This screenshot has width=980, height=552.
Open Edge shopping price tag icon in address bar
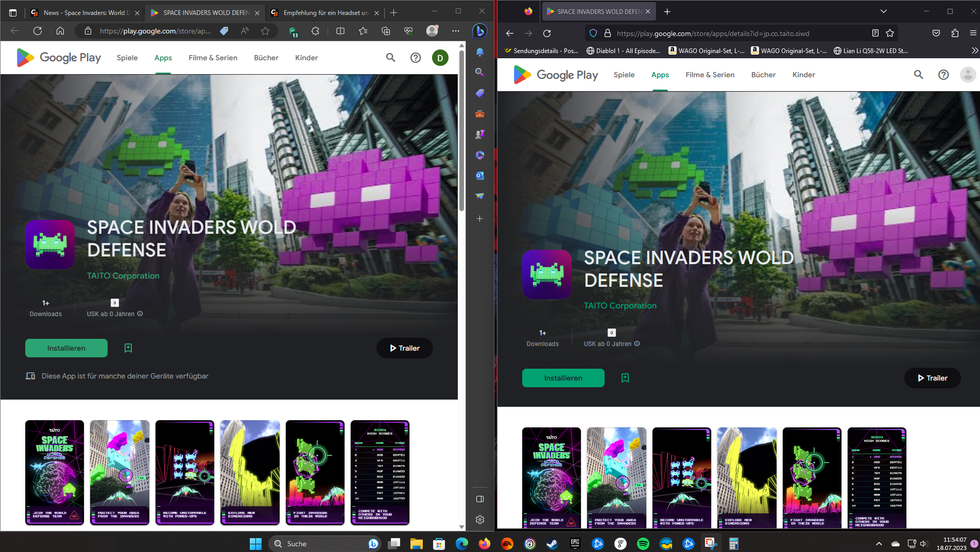tap(224, 31)
